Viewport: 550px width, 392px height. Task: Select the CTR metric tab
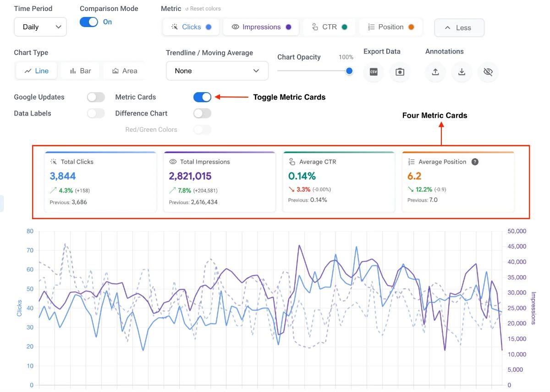(329, 27)
